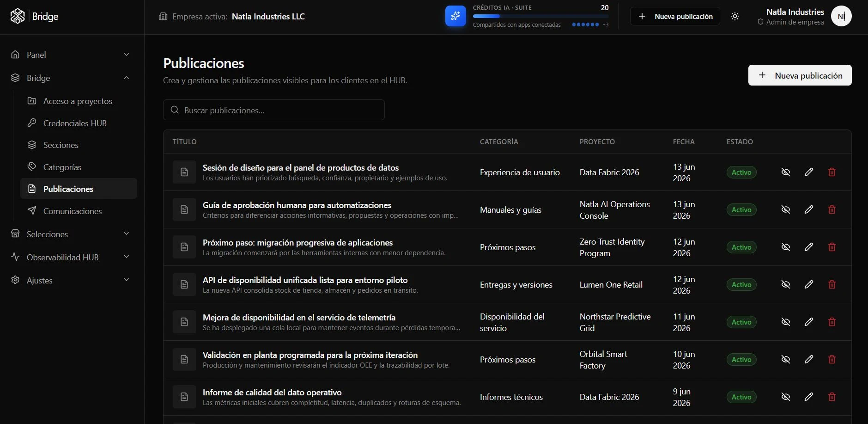Open Acceso a proyectos menu item
Screen dimensions: 868x424
pyautogui.click(x=79, y=101)
